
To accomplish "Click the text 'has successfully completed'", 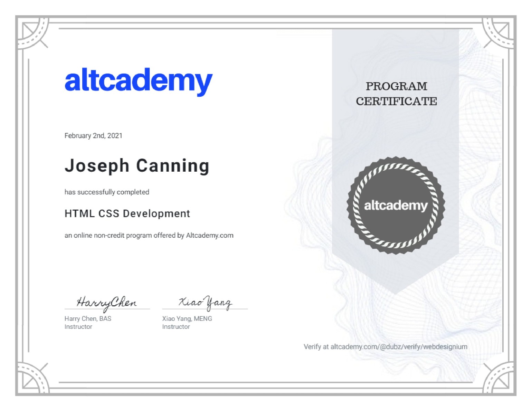I will coord(107,192).
